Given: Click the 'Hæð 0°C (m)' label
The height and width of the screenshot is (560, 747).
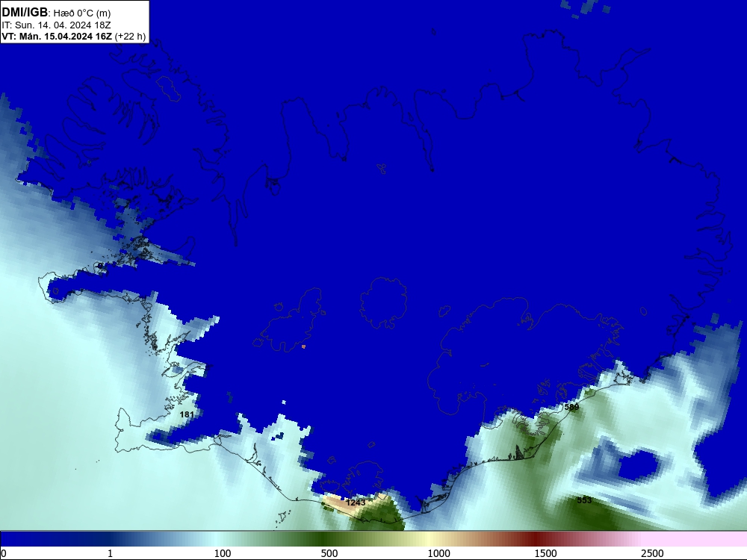Looking at the screenshot, I should [82, 13].
